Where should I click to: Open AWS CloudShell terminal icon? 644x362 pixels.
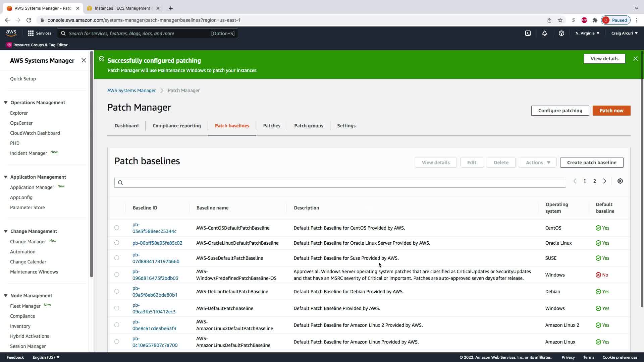point(528,33)
